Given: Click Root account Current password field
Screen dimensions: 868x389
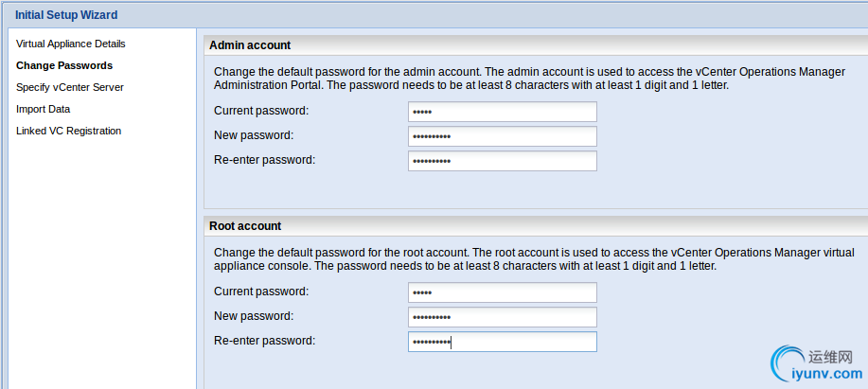Looking at the screenshot, I should 503,292.
